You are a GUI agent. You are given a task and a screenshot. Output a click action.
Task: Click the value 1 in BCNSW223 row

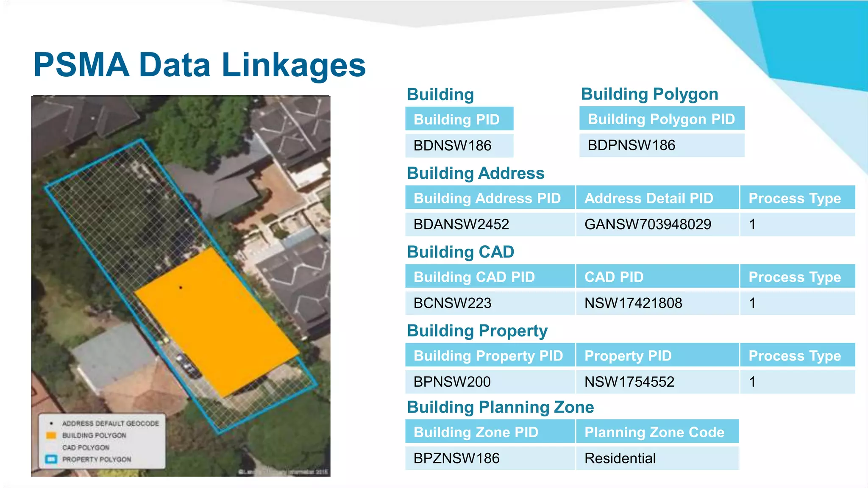click(x=798, y=303)
